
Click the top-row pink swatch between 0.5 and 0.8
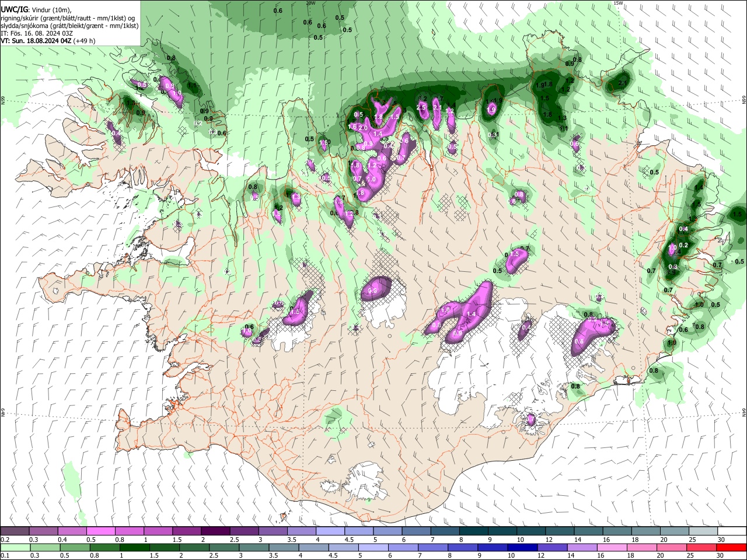[x=101, y=531]
